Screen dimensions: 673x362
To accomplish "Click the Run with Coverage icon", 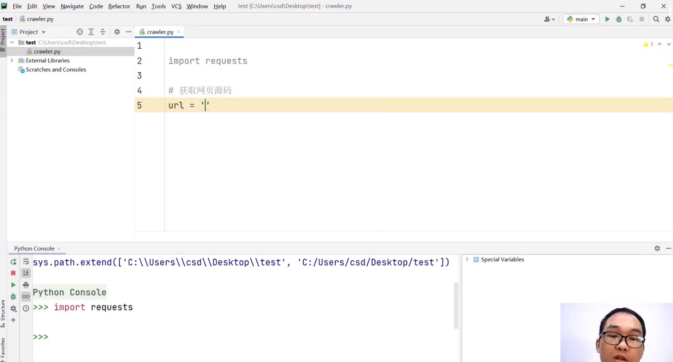I will point(630,19).
